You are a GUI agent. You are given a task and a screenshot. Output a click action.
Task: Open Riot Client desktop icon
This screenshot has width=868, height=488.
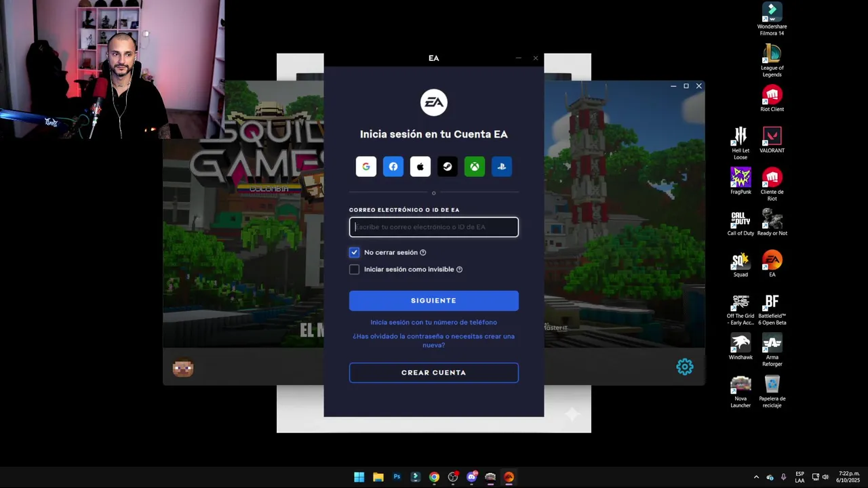772,98
